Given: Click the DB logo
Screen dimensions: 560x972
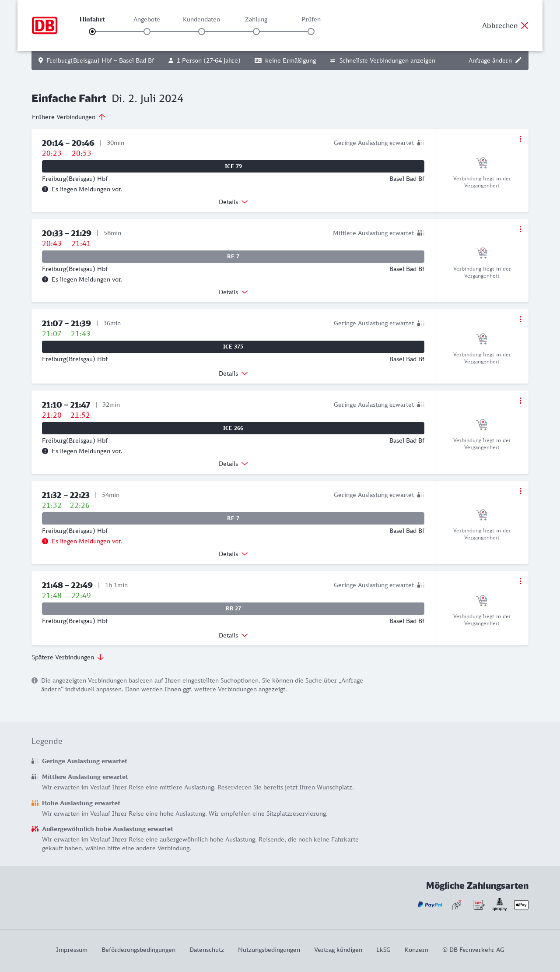Looking at the screenshot, I should pyautogui.click(x=45, y=25).
